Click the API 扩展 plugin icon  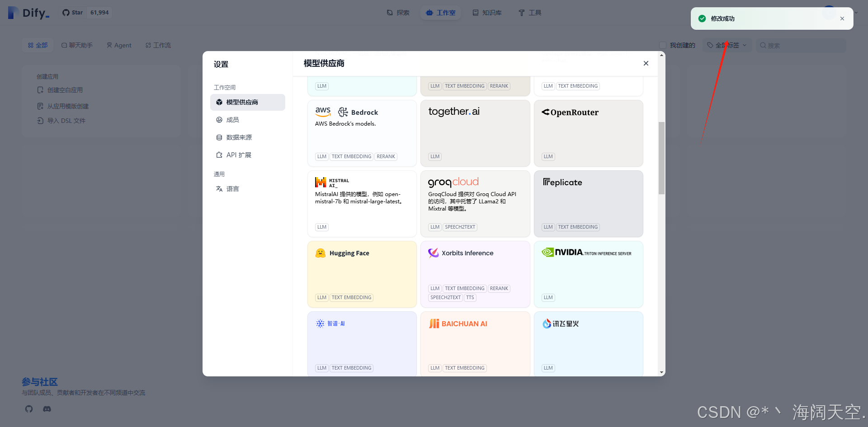pos(219,155)
